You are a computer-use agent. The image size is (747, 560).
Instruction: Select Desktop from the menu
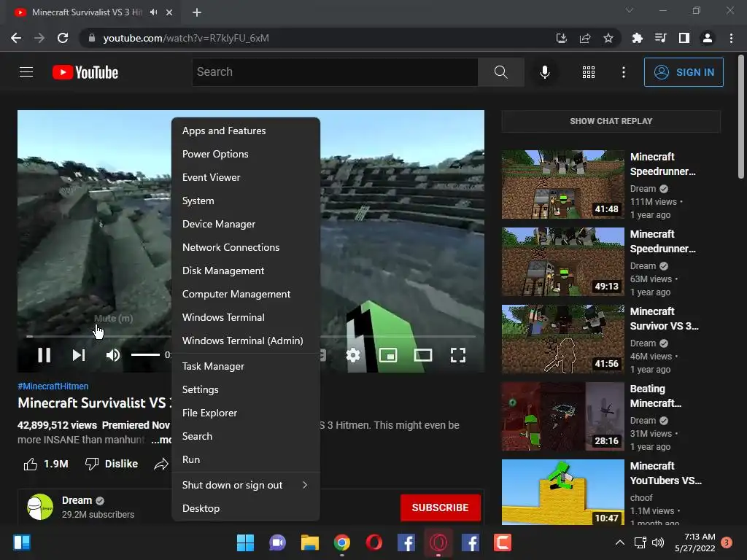245,508
